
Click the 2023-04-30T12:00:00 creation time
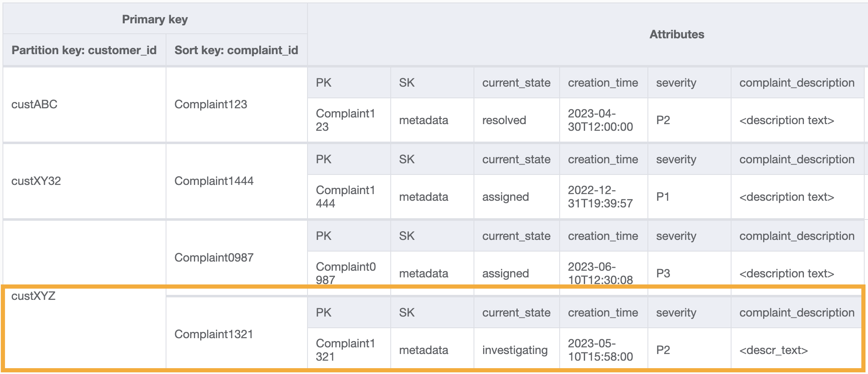pos(600,120)
